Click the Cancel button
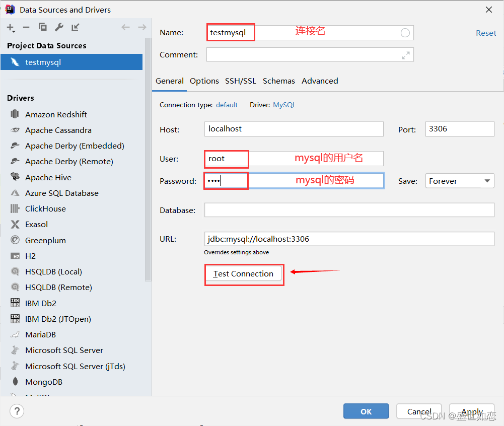 [x=419, y=411]
